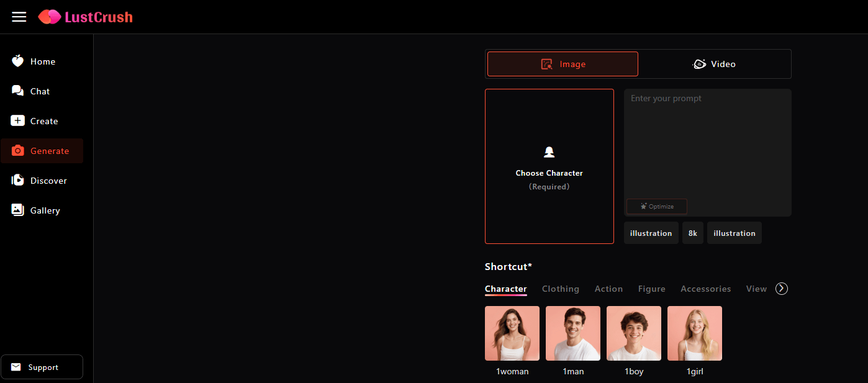Select the Action shortcut category

click(608, 288)
